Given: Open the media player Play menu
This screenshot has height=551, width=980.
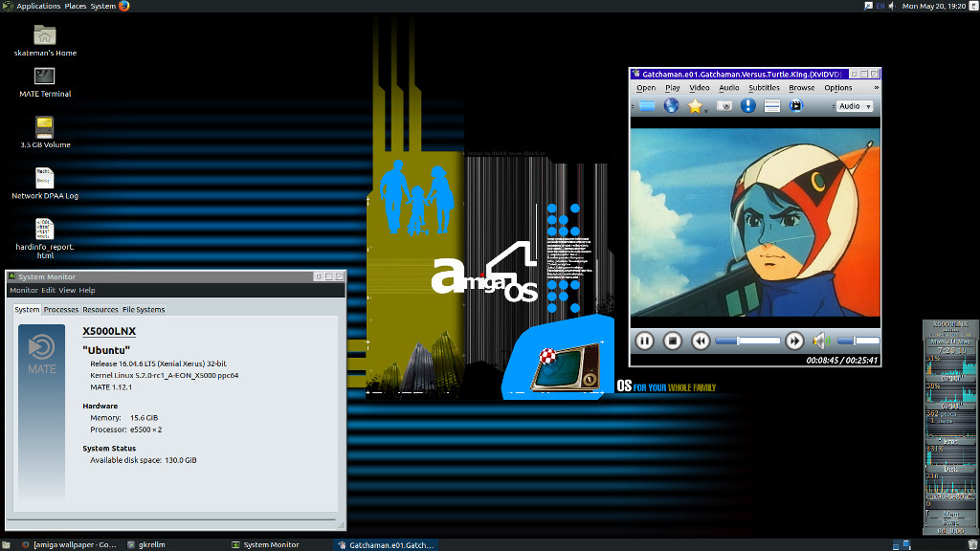Looking at the screenshot, I should [673, 88].
